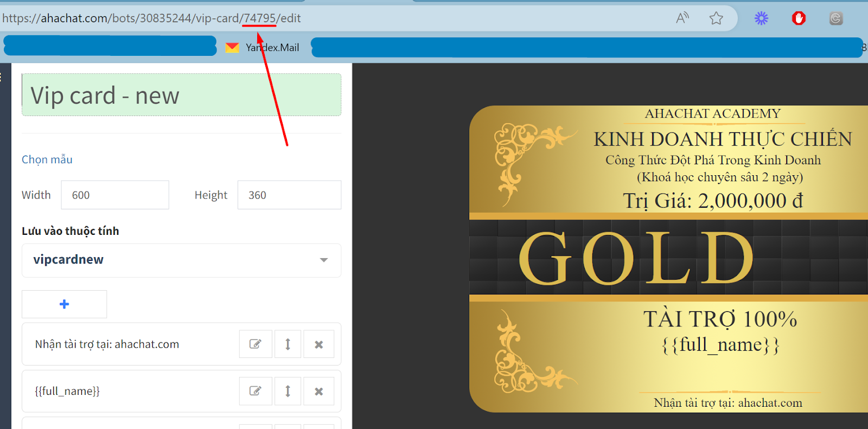Click 'Trị Giá: 2,000,000 đ' on preview
This screenshot has width=868, height=429.
click(713, 201)
